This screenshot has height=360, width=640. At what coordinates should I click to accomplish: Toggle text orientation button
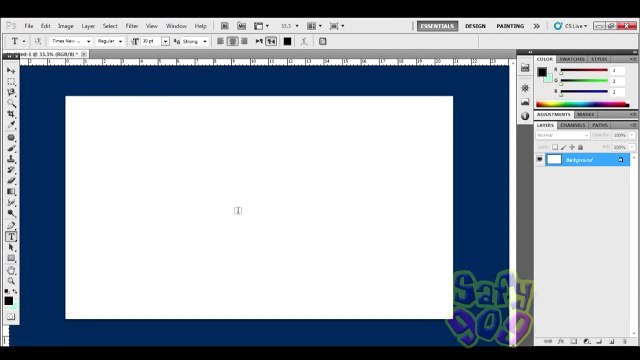click(38, 41)
